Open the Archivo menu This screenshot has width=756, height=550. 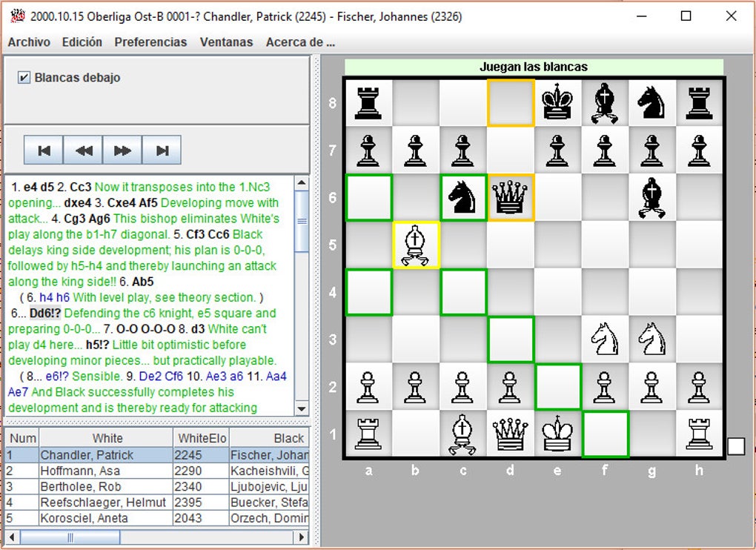coord(29,42)
